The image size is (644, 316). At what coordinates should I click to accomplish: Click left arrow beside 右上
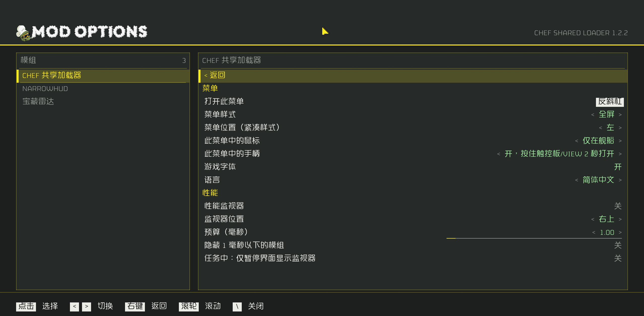593,219
